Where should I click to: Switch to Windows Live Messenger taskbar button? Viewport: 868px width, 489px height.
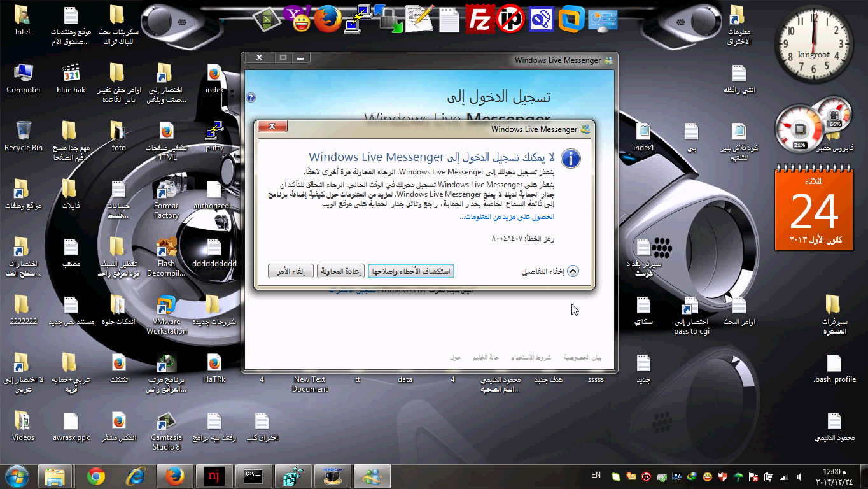pos(372,476)
